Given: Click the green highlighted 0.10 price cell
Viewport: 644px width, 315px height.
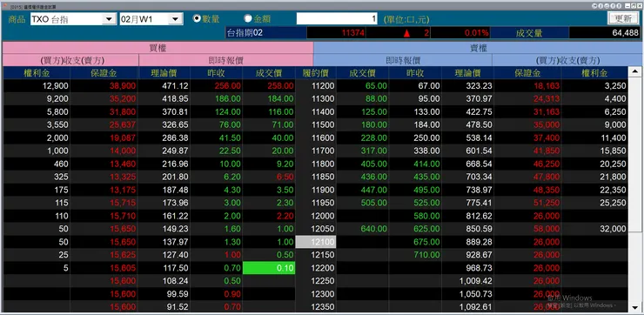Looking at the screenshot, I should point(269,268).
